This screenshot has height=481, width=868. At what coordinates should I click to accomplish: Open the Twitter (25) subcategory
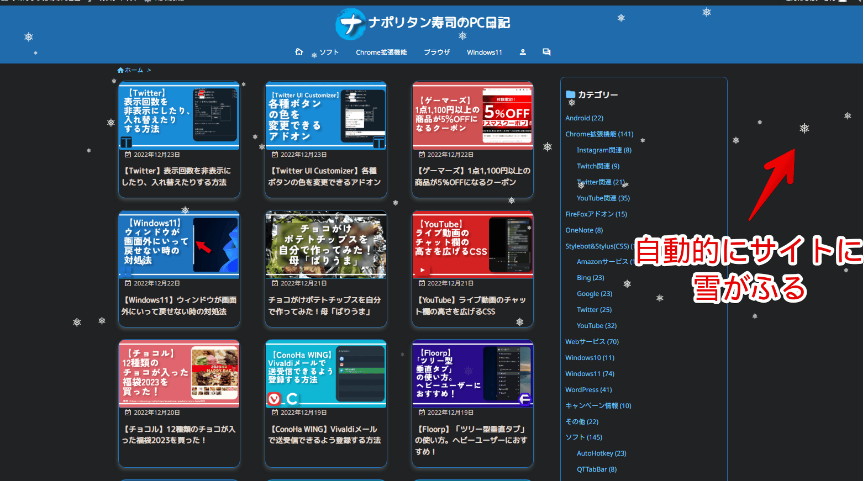coord(594,310)
